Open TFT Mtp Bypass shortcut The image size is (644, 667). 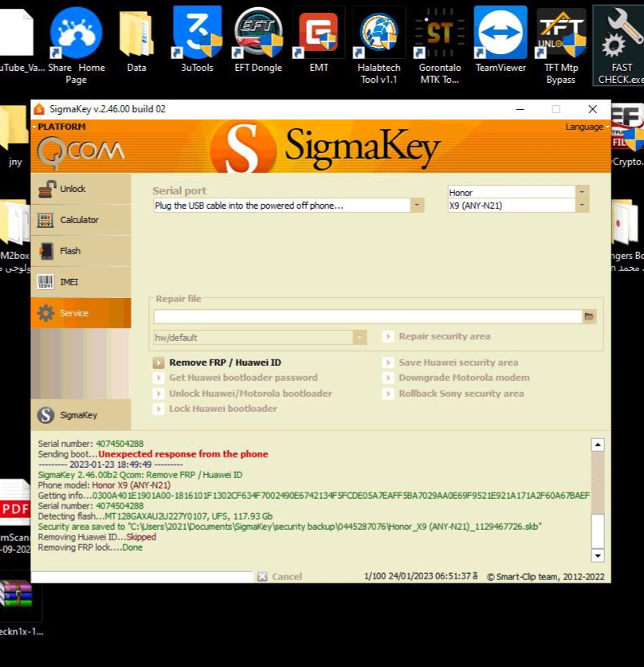coord(561,45)
